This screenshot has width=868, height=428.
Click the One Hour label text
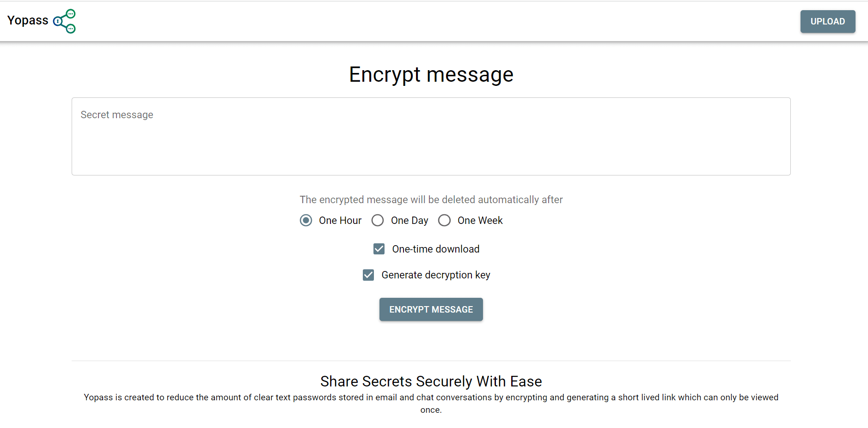(340, 220)
